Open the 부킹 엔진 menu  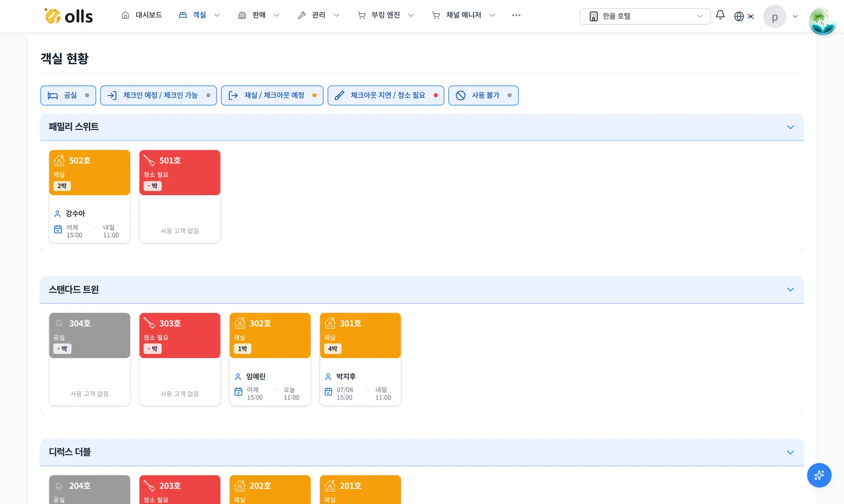[x=385, y=15]
